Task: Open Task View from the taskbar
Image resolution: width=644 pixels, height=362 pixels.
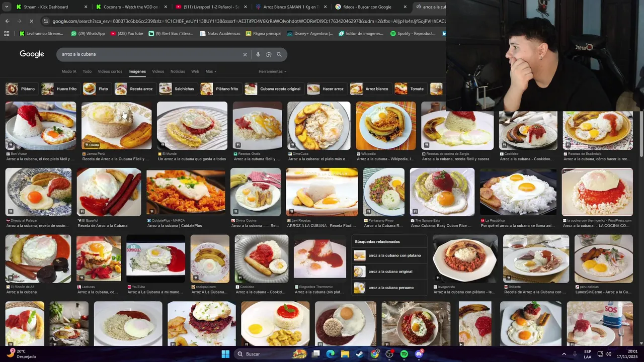Action: pyautogui.click(x=315, y=354)
